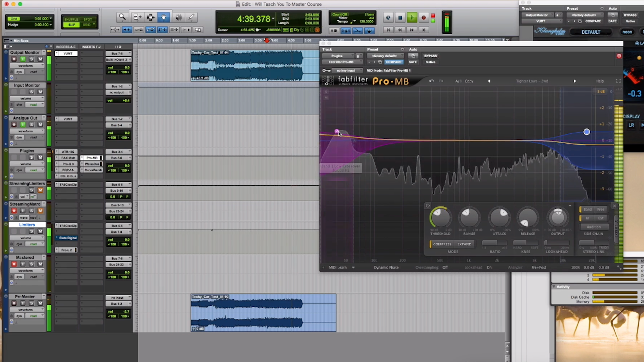Adjust the RATIO slider in Pro-MB

tap(495, 243)
